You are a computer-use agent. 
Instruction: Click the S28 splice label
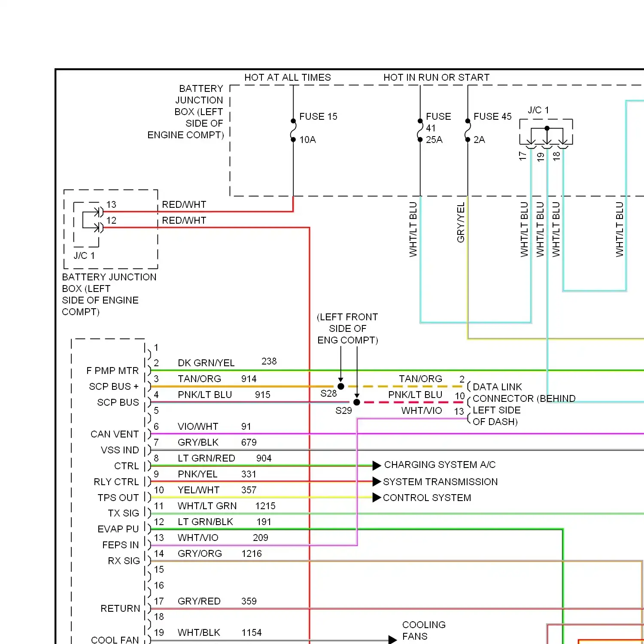[x=328, y=393]
